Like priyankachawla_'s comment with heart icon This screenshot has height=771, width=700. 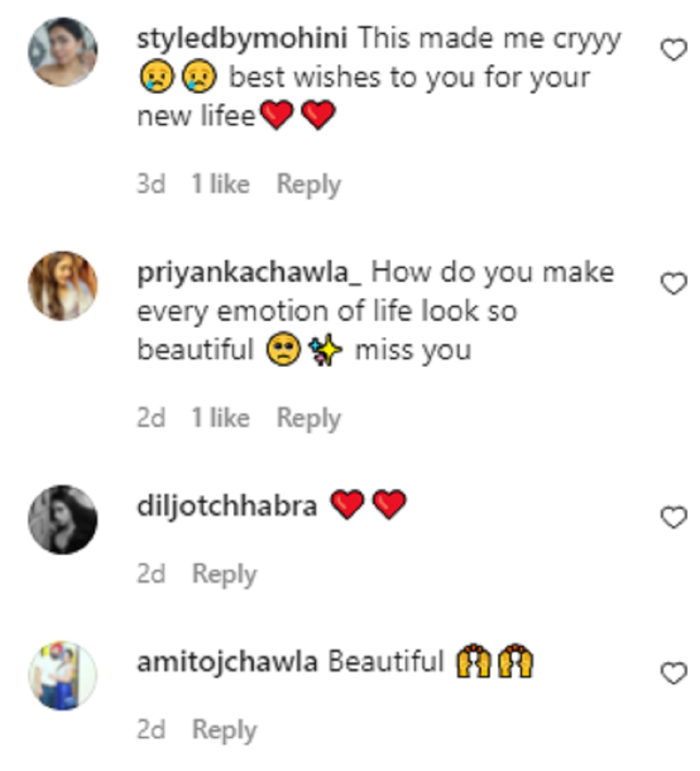pos(674,284)
